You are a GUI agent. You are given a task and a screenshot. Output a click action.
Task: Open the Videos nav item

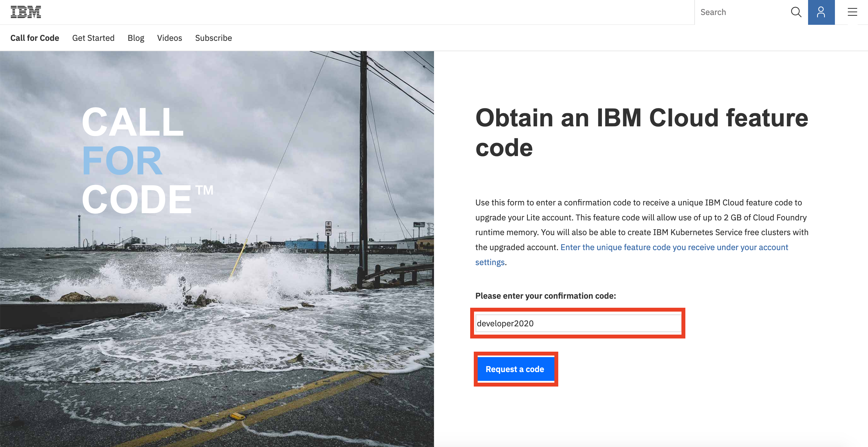pos(169,38)
